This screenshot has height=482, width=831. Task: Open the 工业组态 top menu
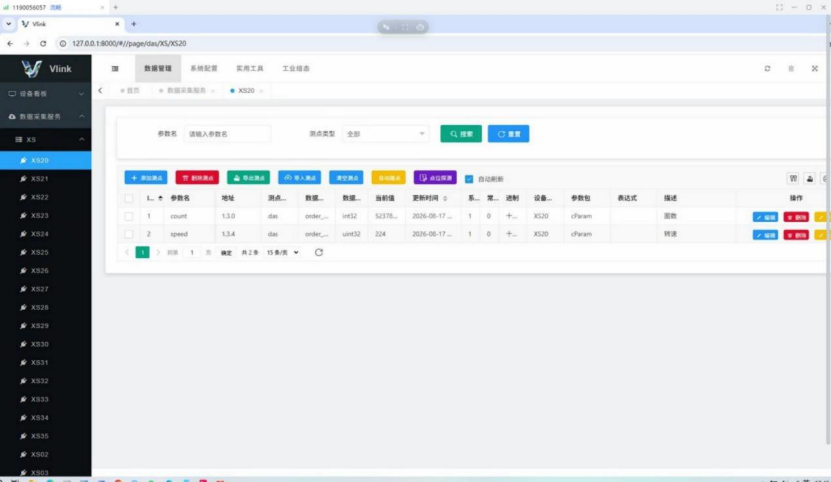coord(296,68)
